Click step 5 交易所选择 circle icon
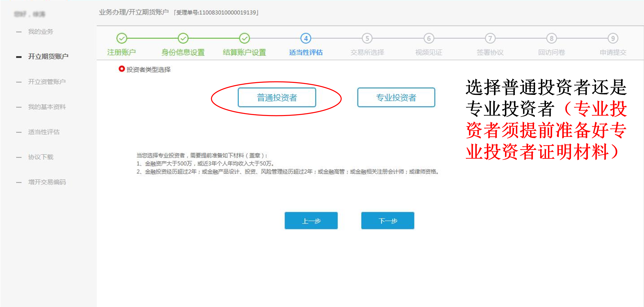 [367, 38]
